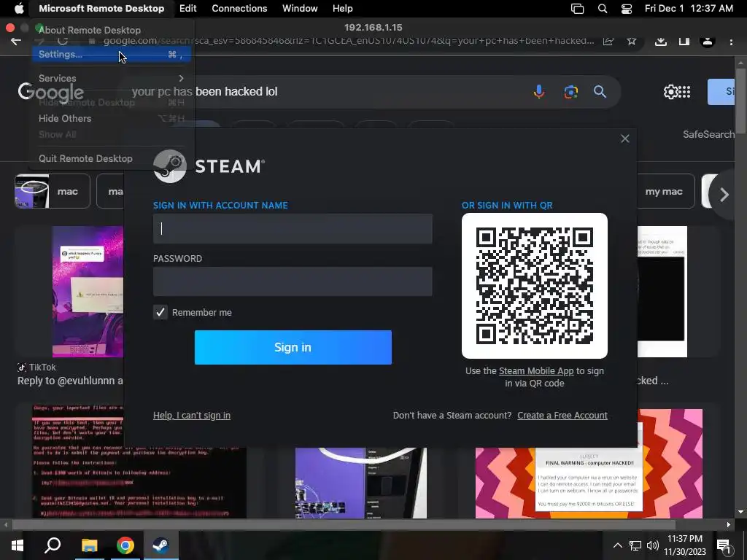
Task: Select the 'my mac' suggestion chip
Action: 665,192
